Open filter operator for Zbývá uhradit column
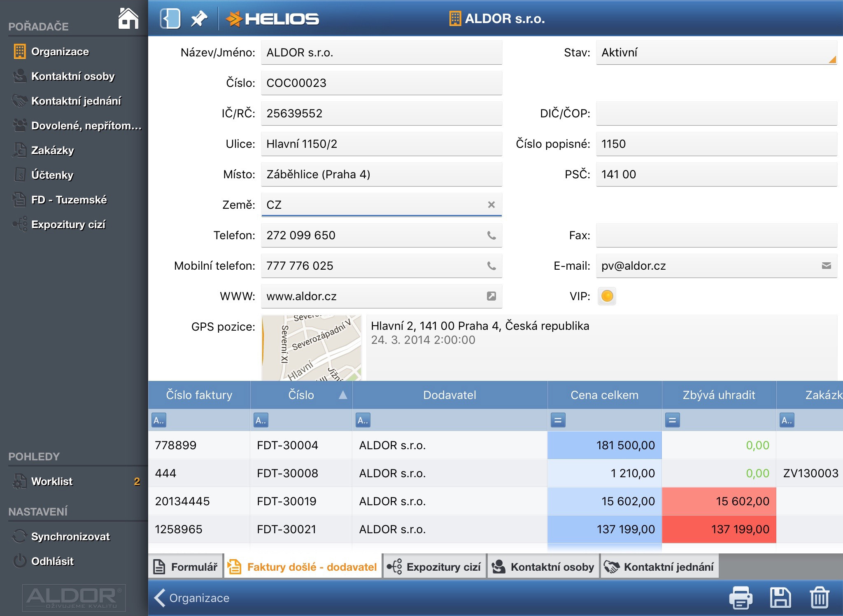 click(673, 420)
